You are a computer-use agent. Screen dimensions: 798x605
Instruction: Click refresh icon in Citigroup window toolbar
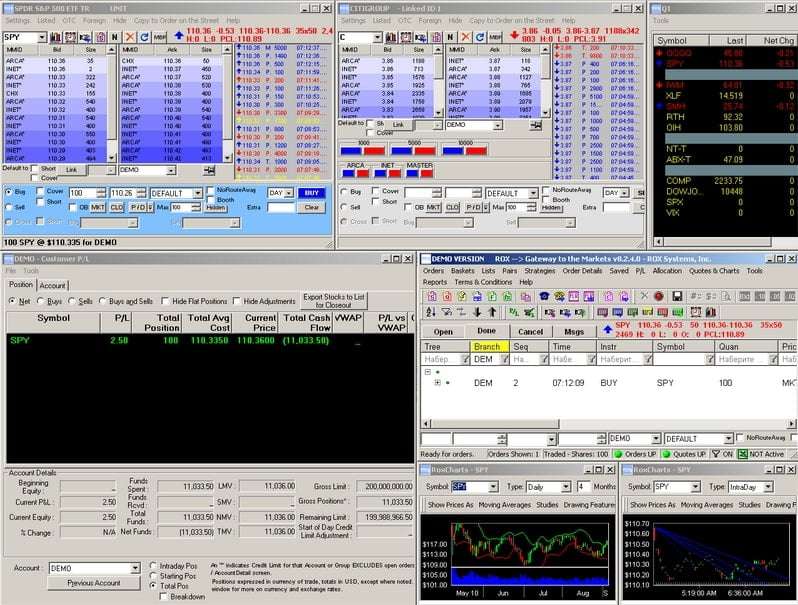pos(480,37)
